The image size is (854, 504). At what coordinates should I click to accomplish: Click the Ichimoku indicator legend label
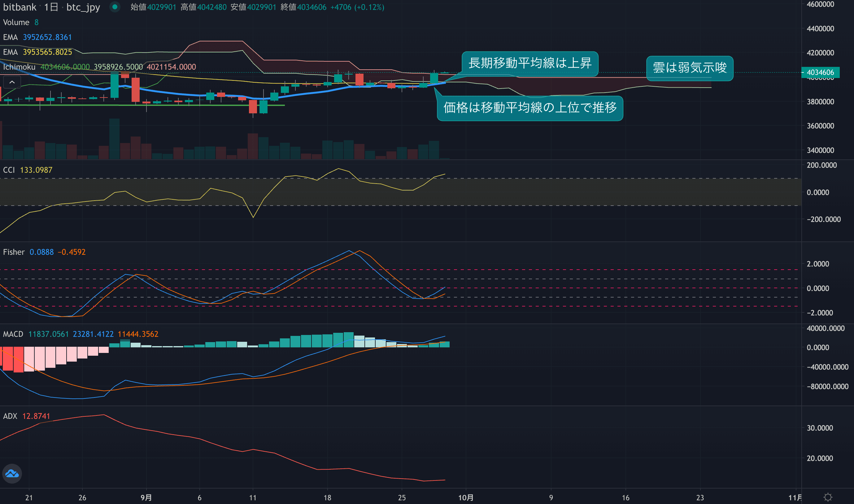point(19,67)
